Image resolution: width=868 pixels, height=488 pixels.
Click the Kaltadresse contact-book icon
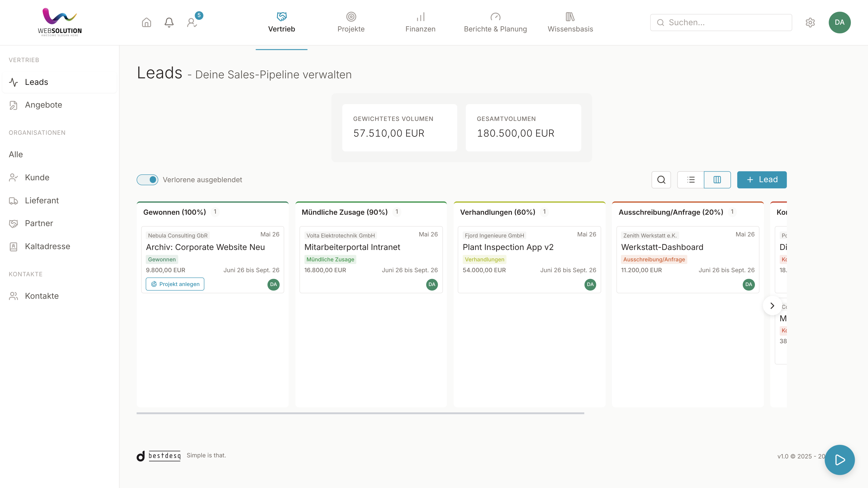[14, 246]
